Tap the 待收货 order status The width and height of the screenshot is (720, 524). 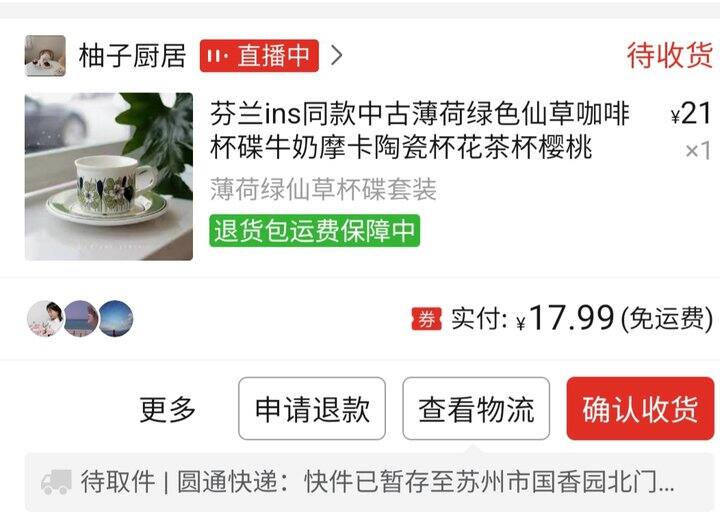(670, 55)
